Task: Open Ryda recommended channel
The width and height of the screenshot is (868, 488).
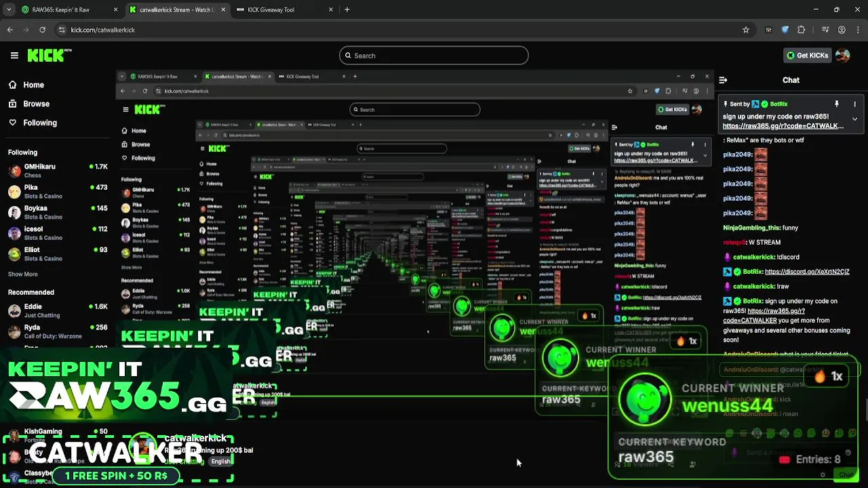Action: [x=58, y=331]
